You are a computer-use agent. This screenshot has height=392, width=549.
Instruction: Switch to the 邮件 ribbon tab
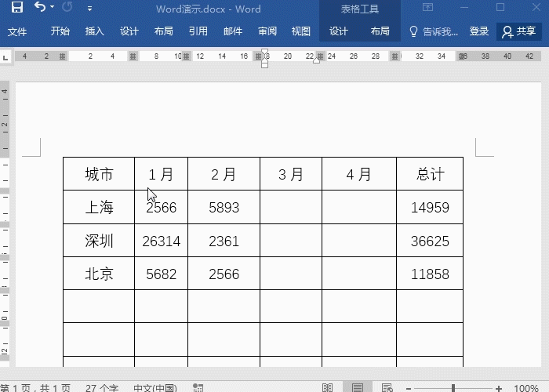click(233, 31)
